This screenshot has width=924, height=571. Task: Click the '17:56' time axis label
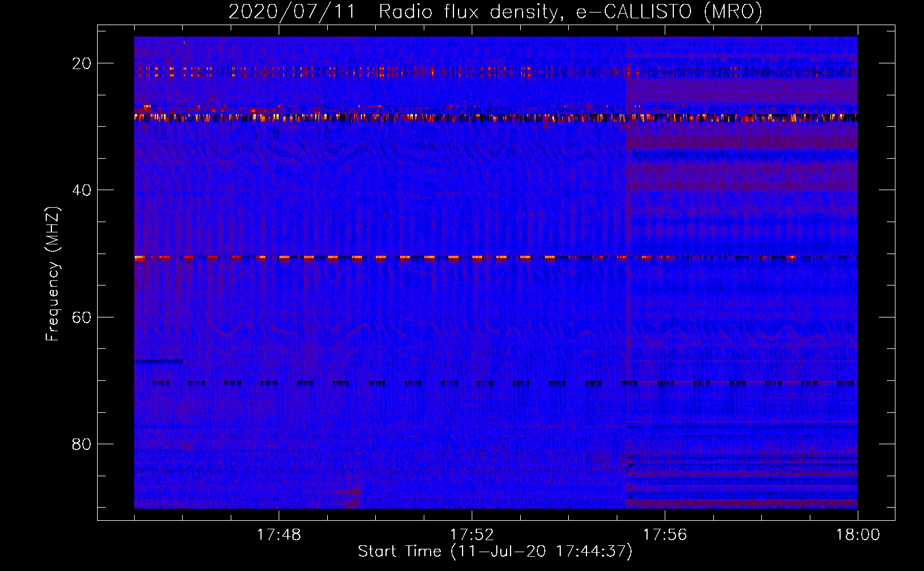click(x=665, y=535)
